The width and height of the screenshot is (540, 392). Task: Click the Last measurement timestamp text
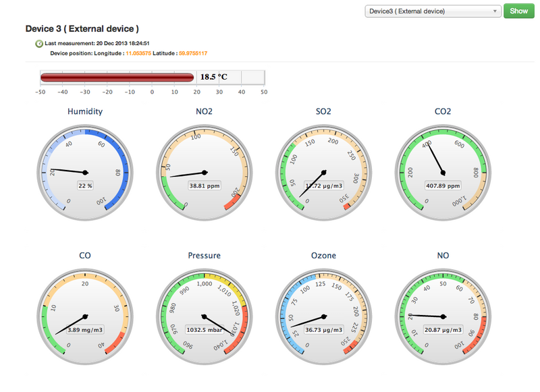[x=97, y=43]
